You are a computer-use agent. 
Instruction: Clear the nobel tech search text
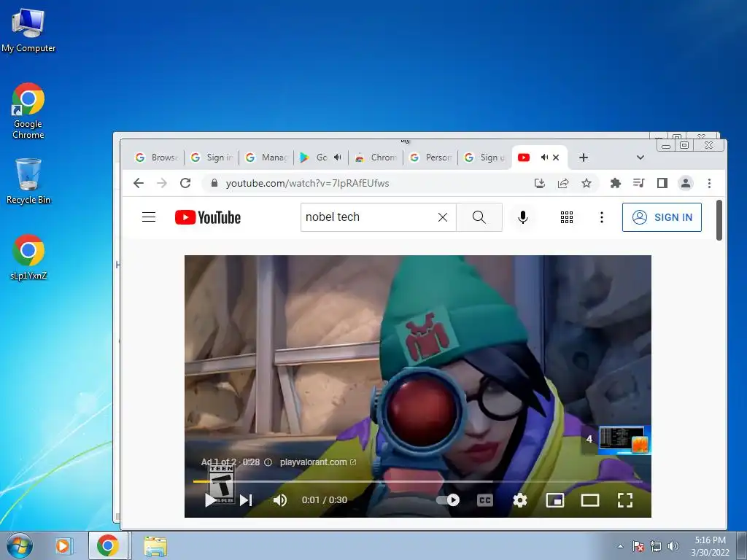(x=443, y=217)
